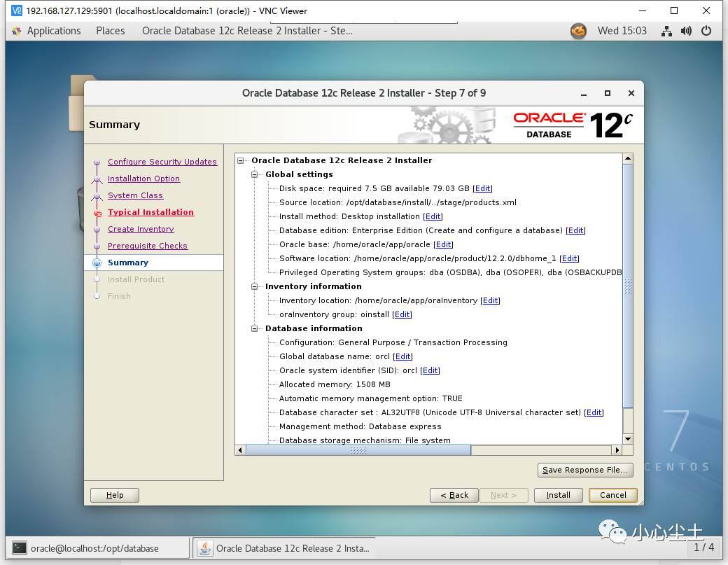The image size is (728, 565).
Task: Click the power icon in top panel
Action: 706,31
